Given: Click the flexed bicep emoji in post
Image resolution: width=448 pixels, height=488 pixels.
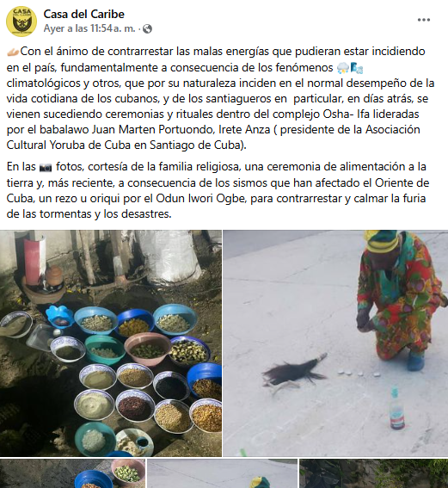Looking at the screenshot, I should pyautogui.click(x=13, y=52).
